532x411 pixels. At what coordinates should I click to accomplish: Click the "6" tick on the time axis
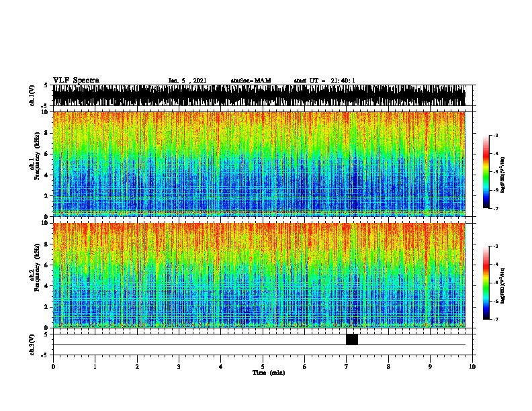(x=304, y=367)
